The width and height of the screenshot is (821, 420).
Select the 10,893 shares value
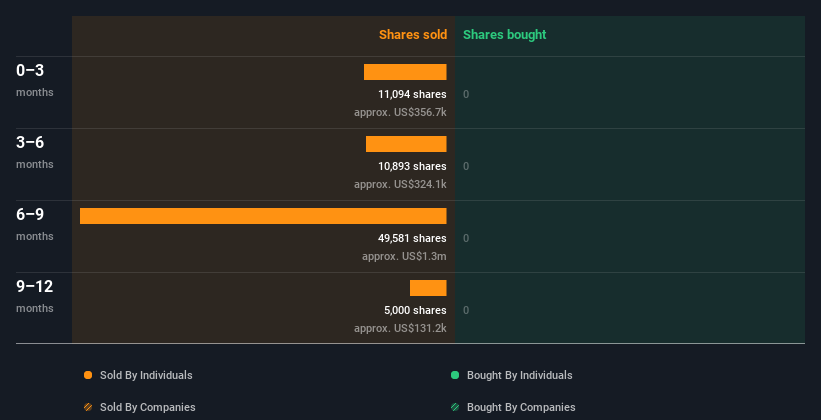click(x=412, y=166)
